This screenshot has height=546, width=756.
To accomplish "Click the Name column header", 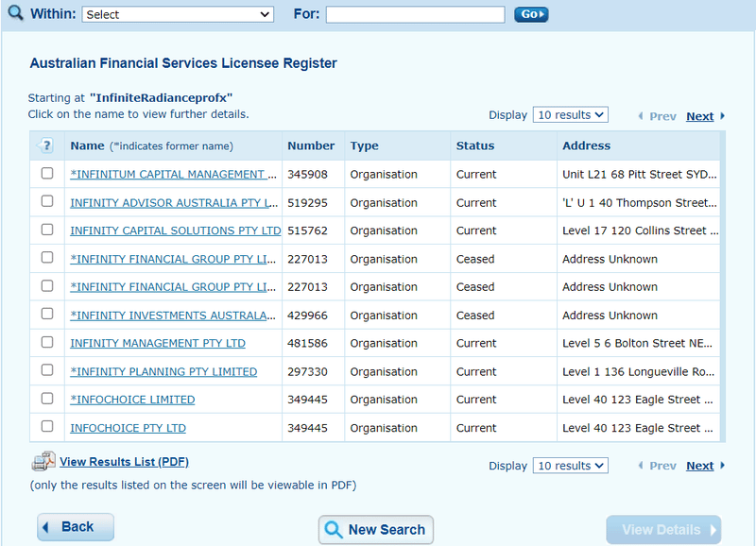I will (x=87, y=145).
